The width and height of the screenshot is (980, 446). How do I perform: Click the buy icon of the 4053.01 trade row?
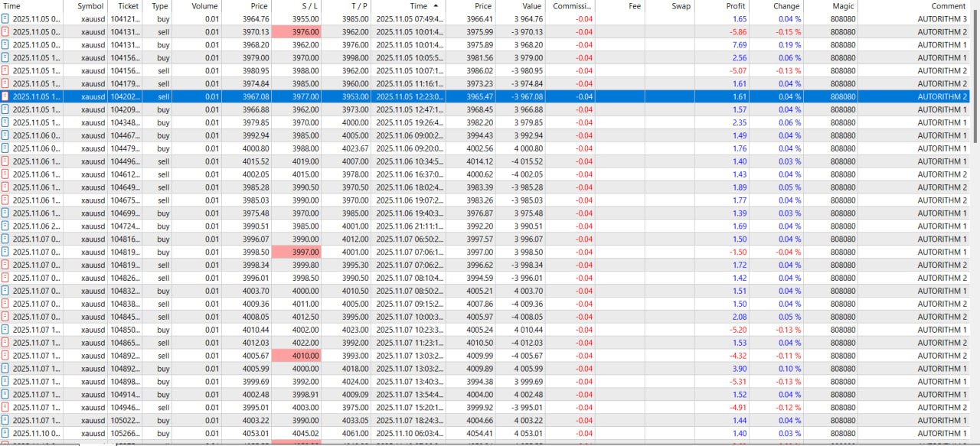tap(6, 434)
